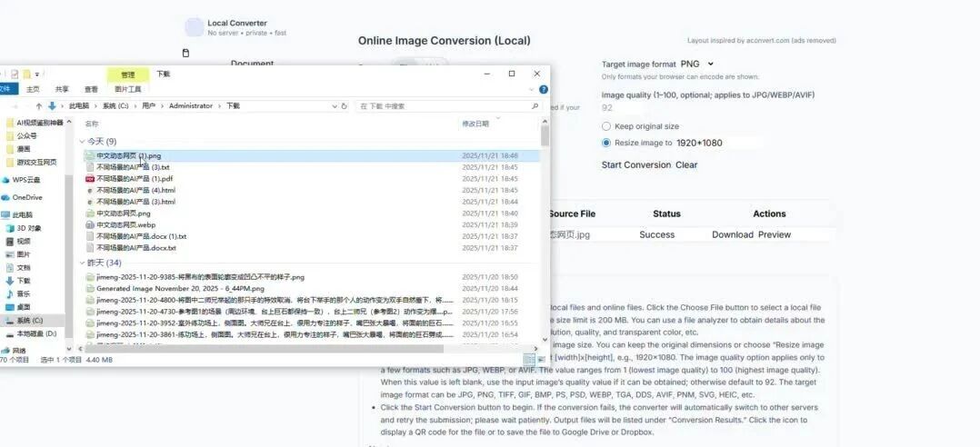Select 下载 folder in the navigation pane
Image resolution: width=980 pixels, height=447 pixels.
(18, 281)
